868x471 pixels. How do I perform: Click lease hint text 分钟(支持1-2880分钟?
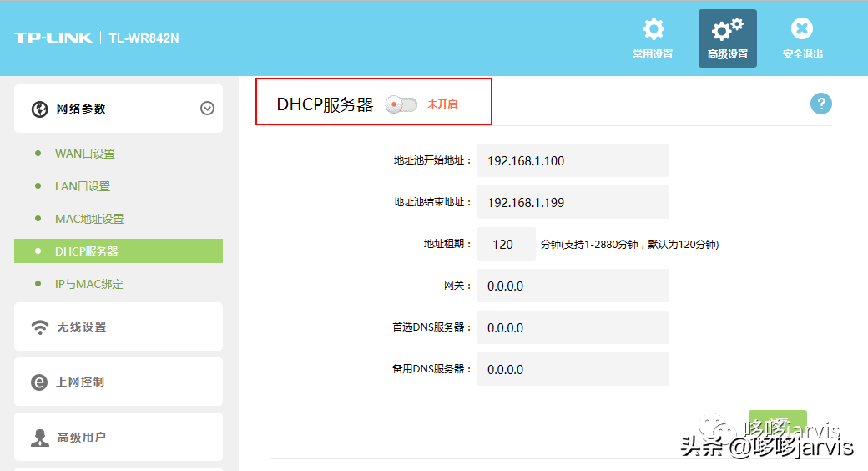coord(589,245)
